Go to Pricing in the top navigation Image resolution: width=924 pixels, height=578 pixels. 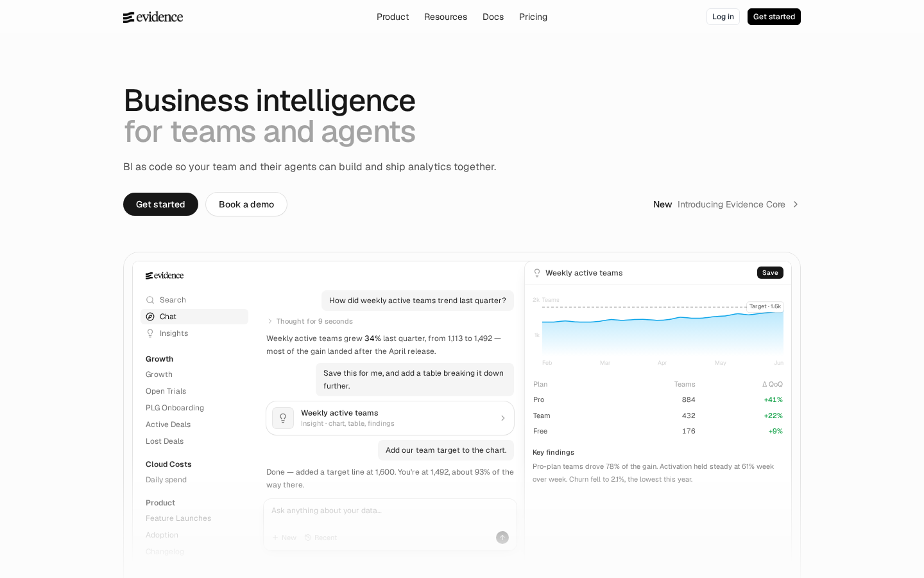[x=533, y=17]
